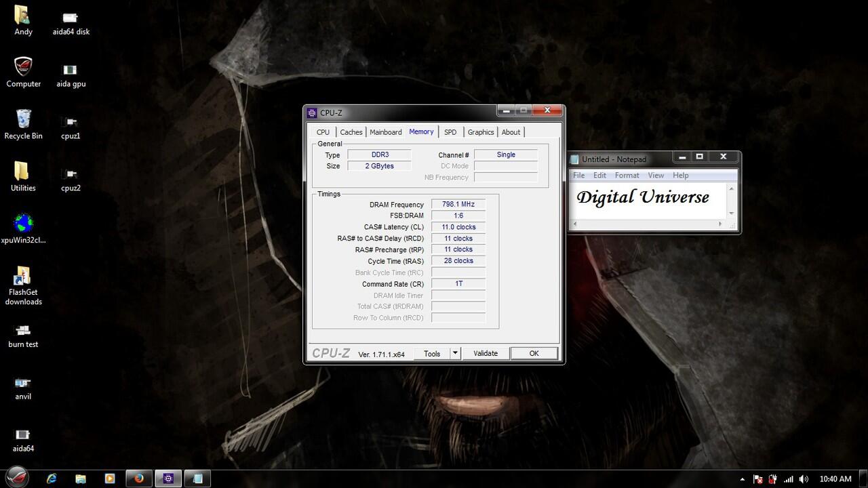Viewport: 868px width, 488px height.
Task: Click the Tools button in CPU-Z
Action: pos(432,353)
